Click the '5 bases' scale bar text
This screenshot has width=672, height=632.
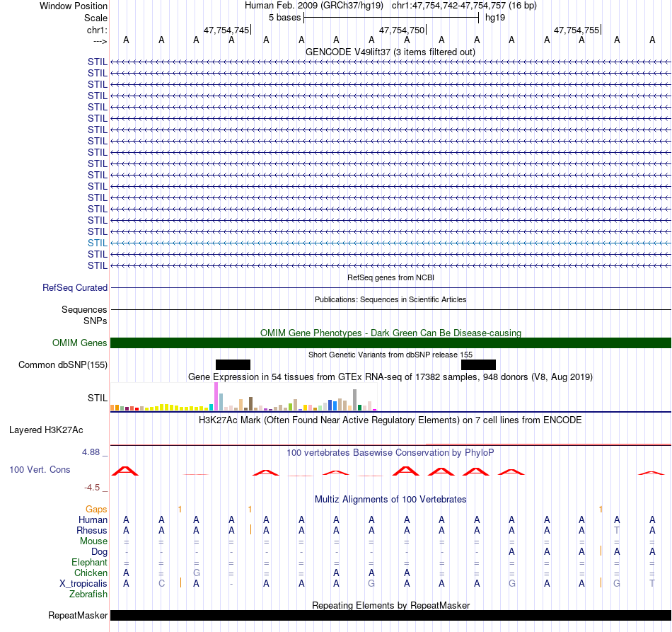[x=284, y=18]
